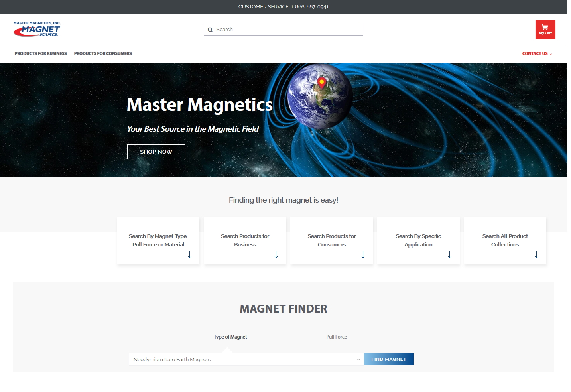Click the down arrow on Search By Magnet Type card
The width and height of the screenshot is (571, 392).
(189, 255)
